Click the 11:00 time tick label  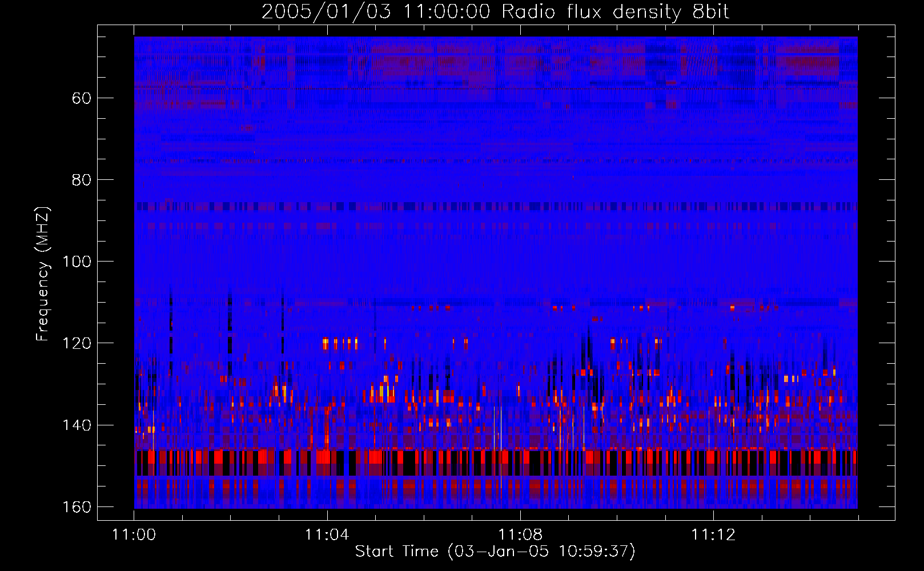134,535
